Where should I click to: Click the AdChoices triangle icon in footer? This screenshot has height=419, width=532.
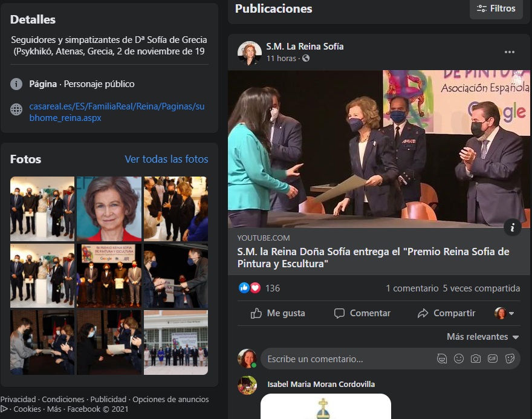[4, 409]
